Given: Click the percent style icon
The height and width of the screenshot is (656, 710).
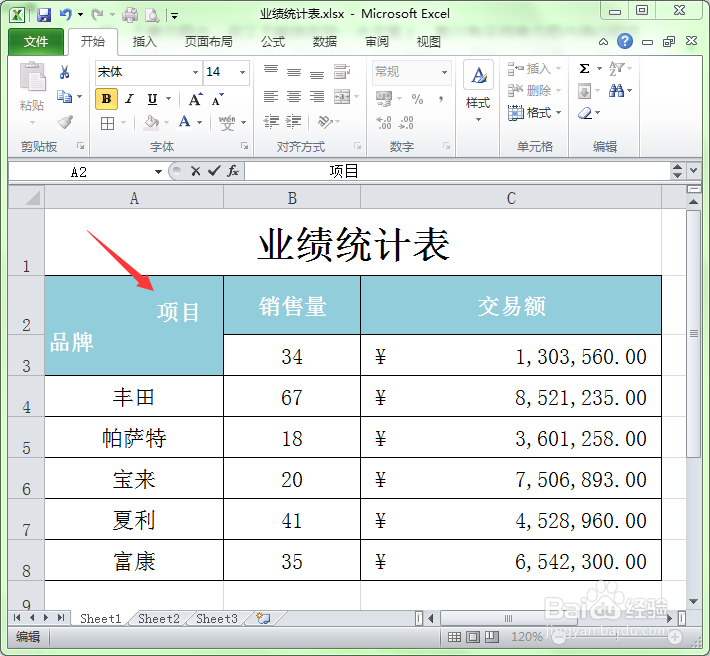Looking at the screenshot, I should pos(417,99).
